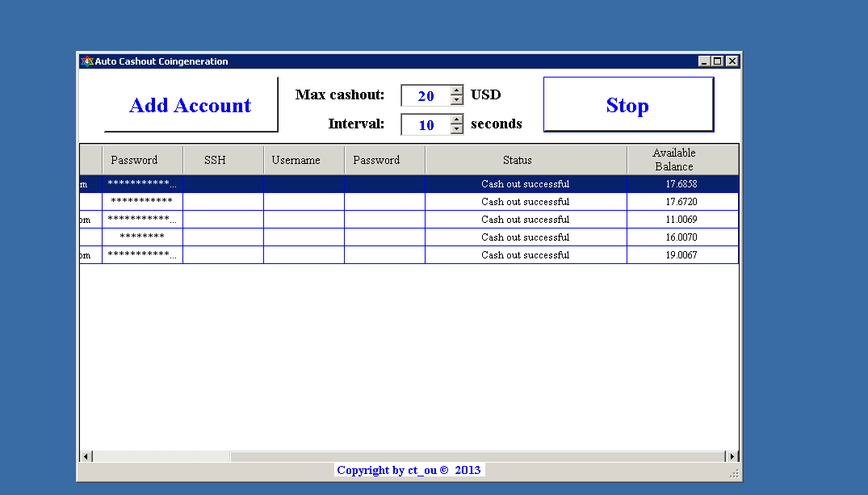The width and height of the screenshot is (868, 495).
Task: Select the balance cell 16.0070
Action: (x=682, y=237)
